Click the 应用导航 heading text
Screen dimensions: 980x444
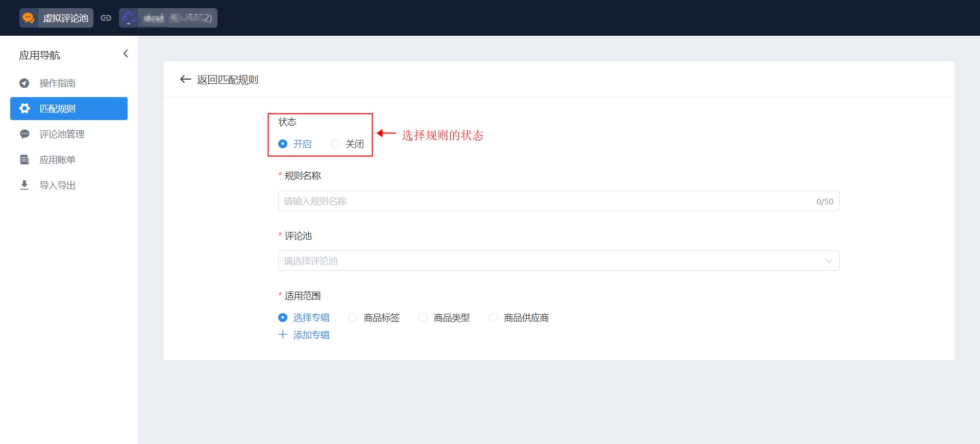pos(39,55)
